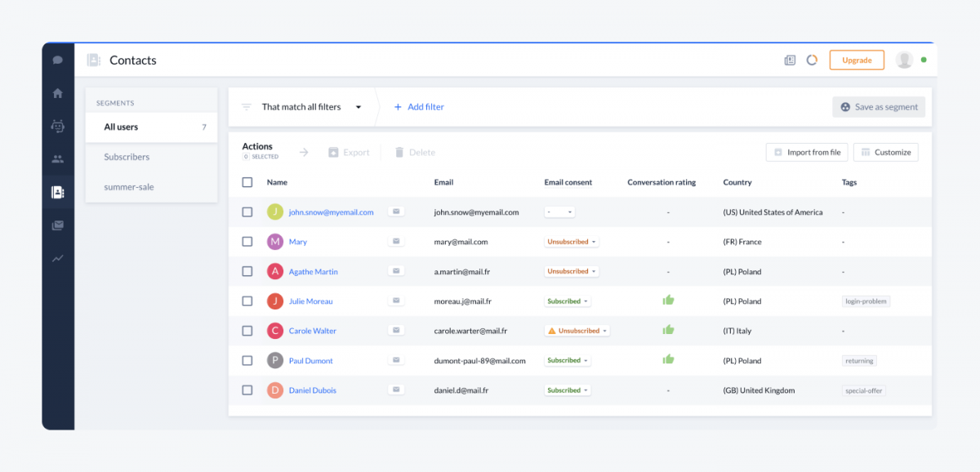Click the envelope icon for Mary

pos(396,242)
